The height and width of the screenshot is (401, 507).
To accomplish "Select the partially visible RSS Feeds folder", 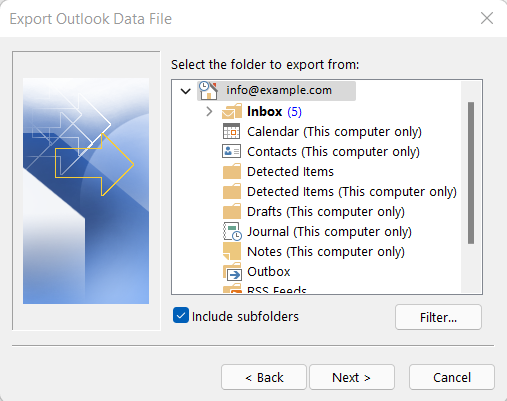I will (276, 289).
